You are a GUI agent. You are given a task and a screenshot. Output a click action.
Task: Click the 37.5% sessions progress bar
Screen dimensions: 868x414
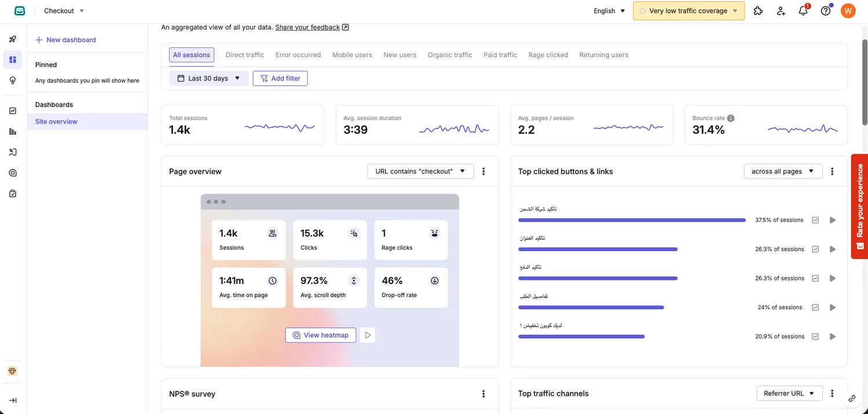[632, 220]
